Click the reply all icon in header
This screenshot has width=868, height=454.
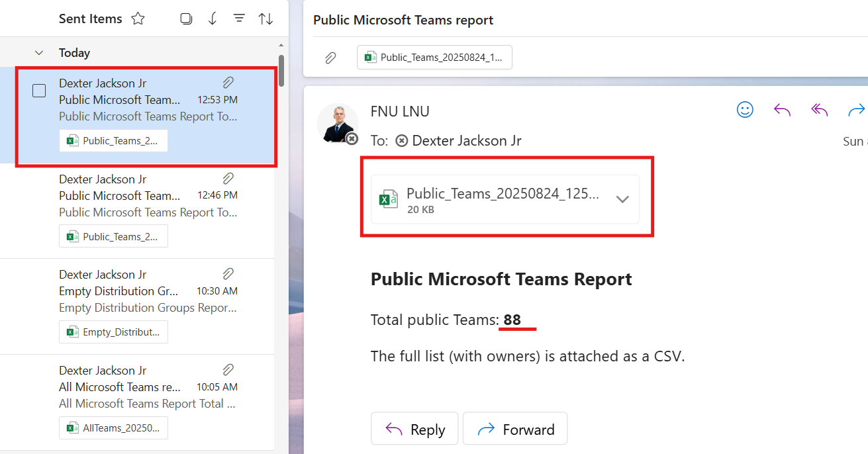(x=820, y=110)
